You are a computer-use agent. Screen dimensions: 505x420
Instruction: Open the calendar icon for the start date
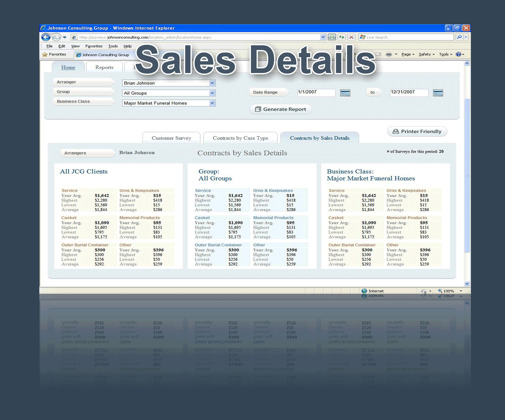345,93
